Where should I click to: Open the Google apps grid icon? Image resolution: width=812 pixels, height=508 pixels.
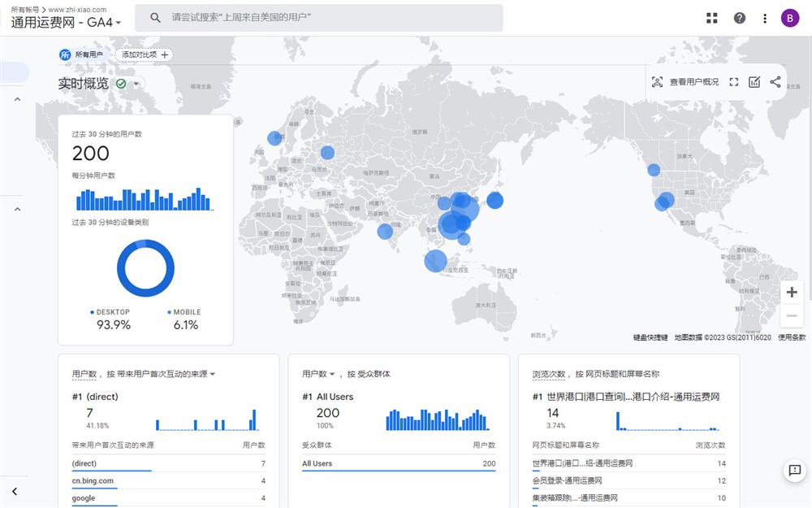pyautogui.click(x=712, y=18)
